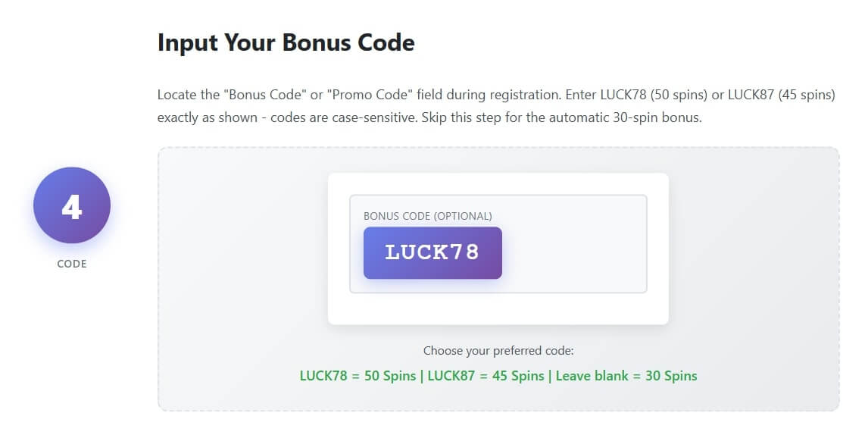Image resolution: width=868 pixels, height=435 pixels.
Task: Click the CODE label under the step circle
Action: pos(72,264)
